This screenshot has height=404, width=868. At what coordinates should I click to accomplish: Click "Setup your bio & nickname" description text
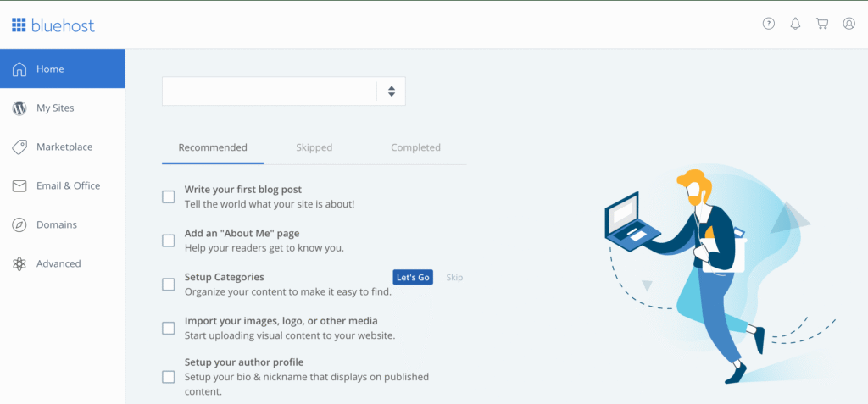coord(307,384)
